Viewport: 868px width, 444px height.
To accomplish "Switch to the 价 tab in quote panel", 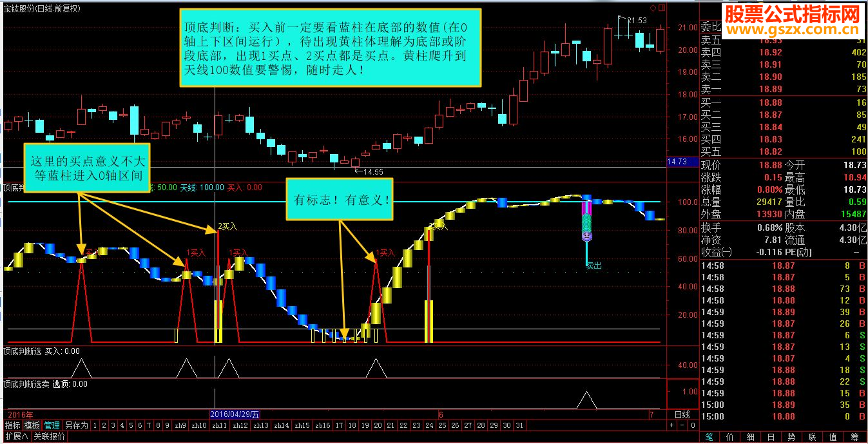I will [x=731, y=437].
